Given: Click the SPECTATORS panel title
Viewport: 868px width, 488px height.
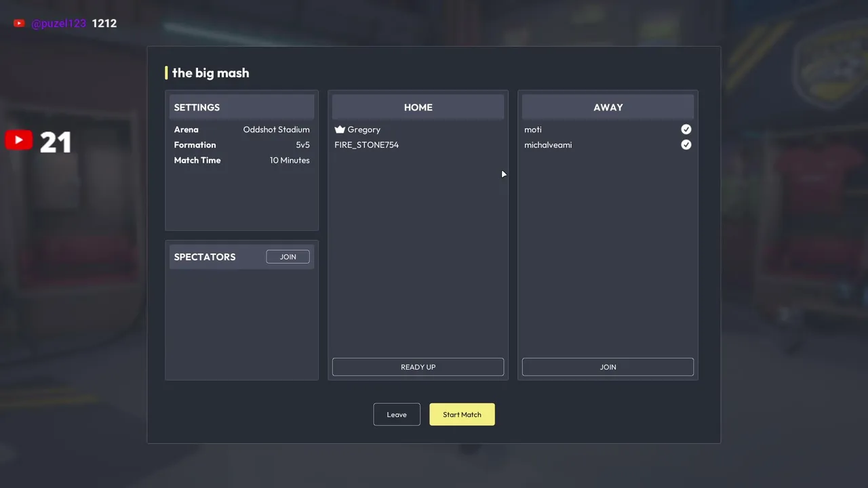Looking at the screenshot, I should (x=205, y=257).
